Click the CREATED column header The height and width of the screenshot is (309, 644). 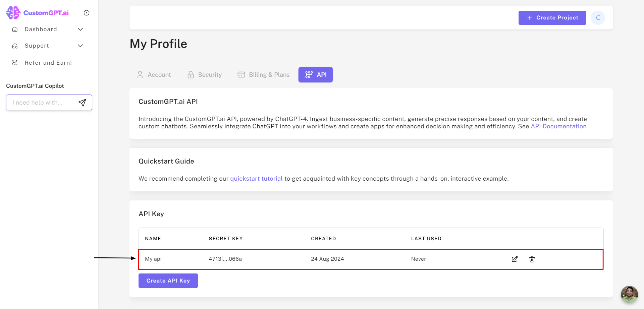point(323,239)
